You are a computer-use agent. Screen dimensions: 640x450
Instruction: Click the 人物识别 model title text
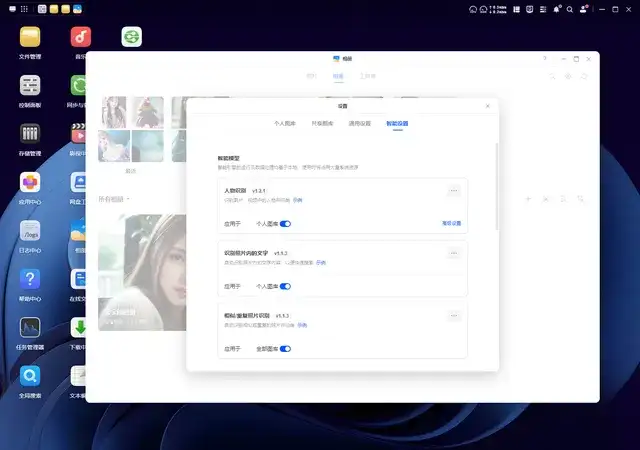pos(235,191)
